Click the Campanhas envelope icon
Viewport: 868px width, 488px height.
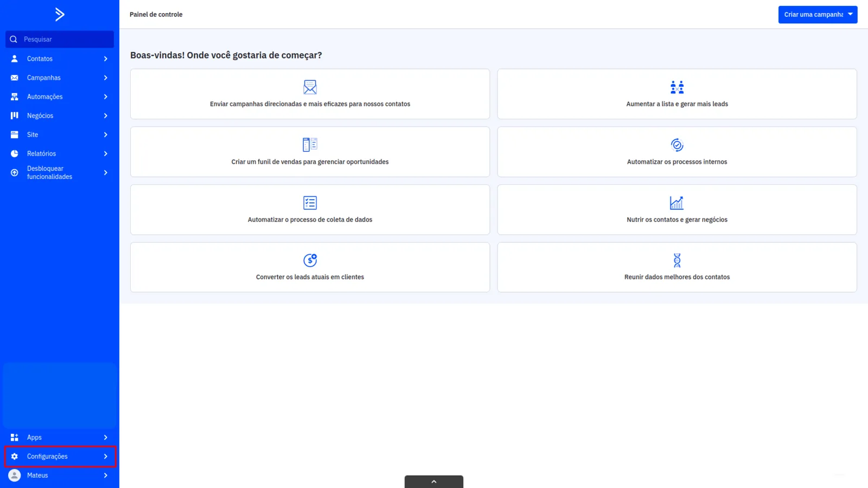point(15,78)
